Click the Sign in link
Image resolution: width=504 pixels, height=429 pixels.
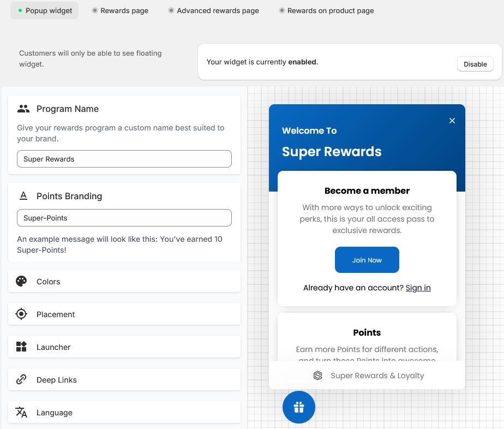(418, 288)
